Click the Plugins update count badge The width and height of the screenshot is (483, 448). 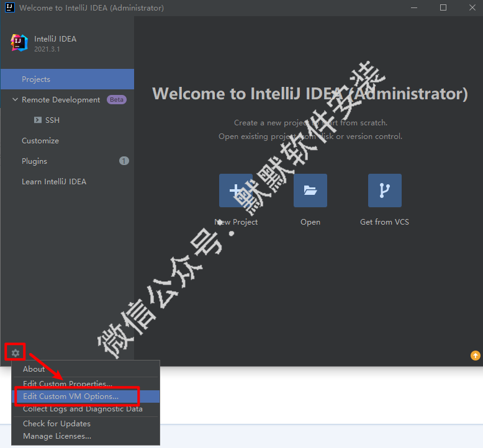point(124,161)
